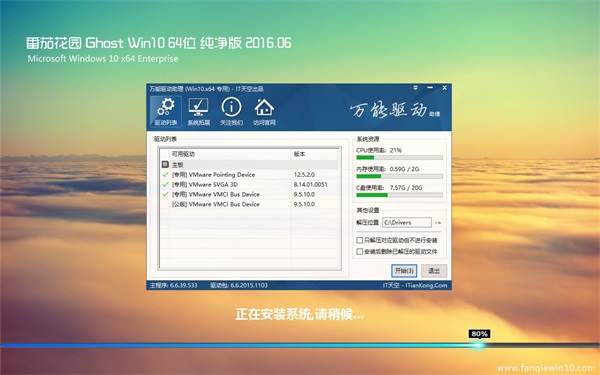
Task: Click the 80% installation progress marker
Action: click(479, 334)
